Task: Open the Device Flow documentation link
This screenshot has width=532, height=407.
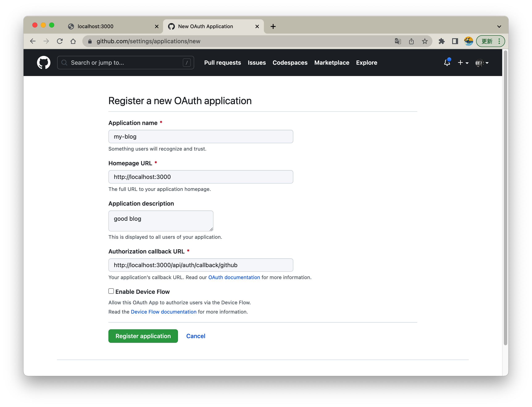Action: pyautogui.click(x=164, y=312)
